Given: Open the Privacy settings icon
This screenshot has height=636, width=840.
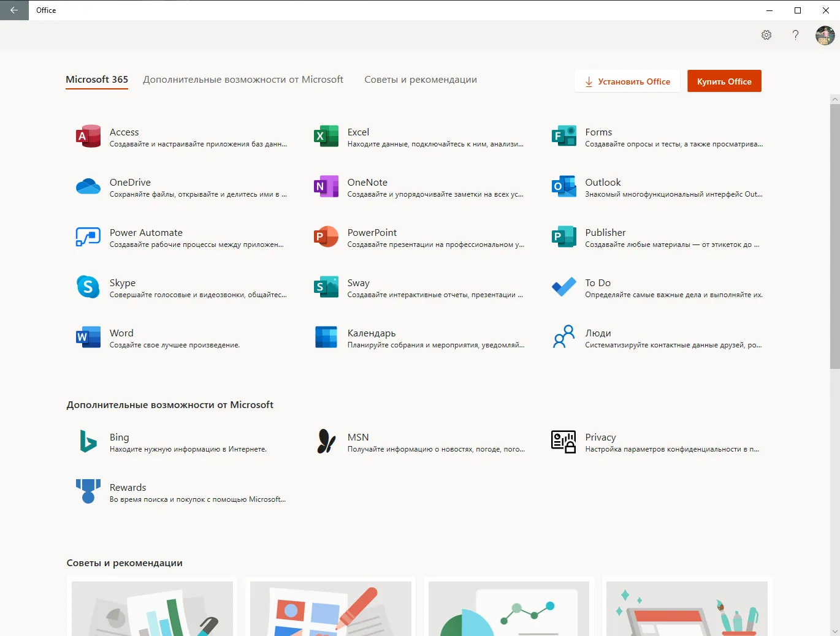Looking at the screenshot, I should tap(564, 441).
